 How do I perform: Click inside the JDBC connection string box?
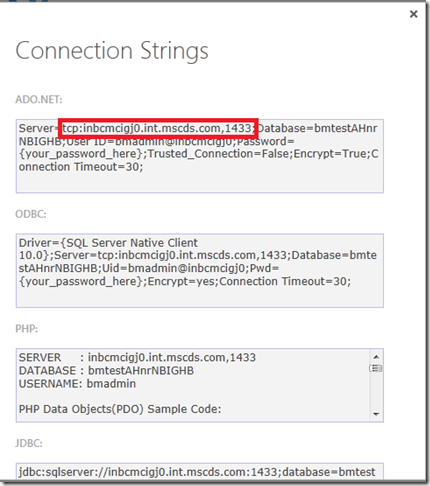pyautogui.click(x=200, y=471)
